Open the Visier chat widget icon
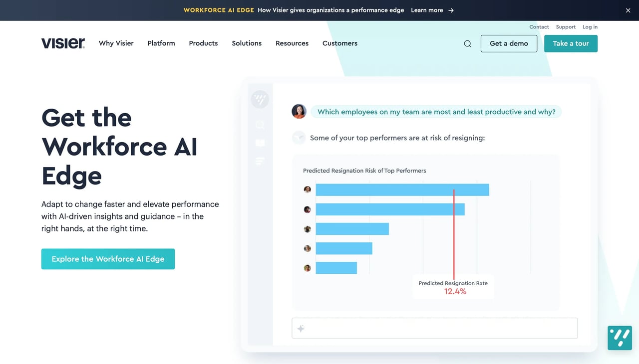 [x=620, y=338]
